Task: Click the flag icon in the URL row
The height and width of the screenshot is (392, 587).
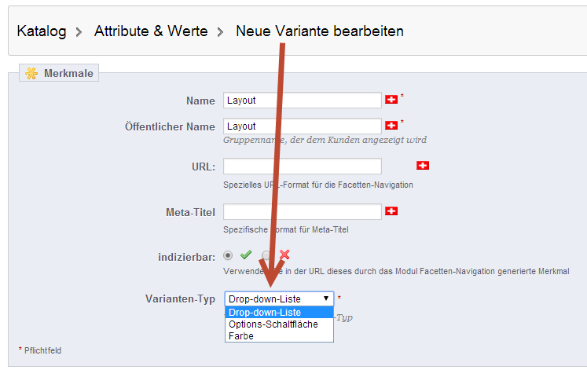Action: [x=423, y=166]
